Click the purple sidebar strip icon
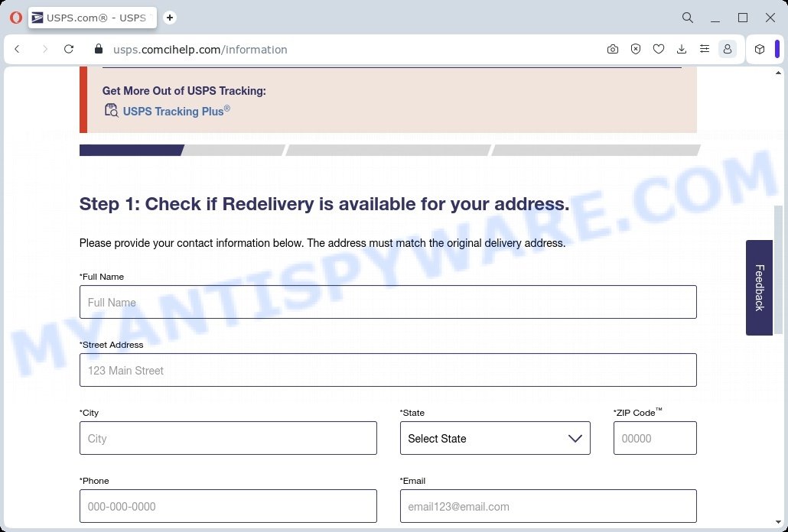This screenshot has height=532, width=788. 777,49
